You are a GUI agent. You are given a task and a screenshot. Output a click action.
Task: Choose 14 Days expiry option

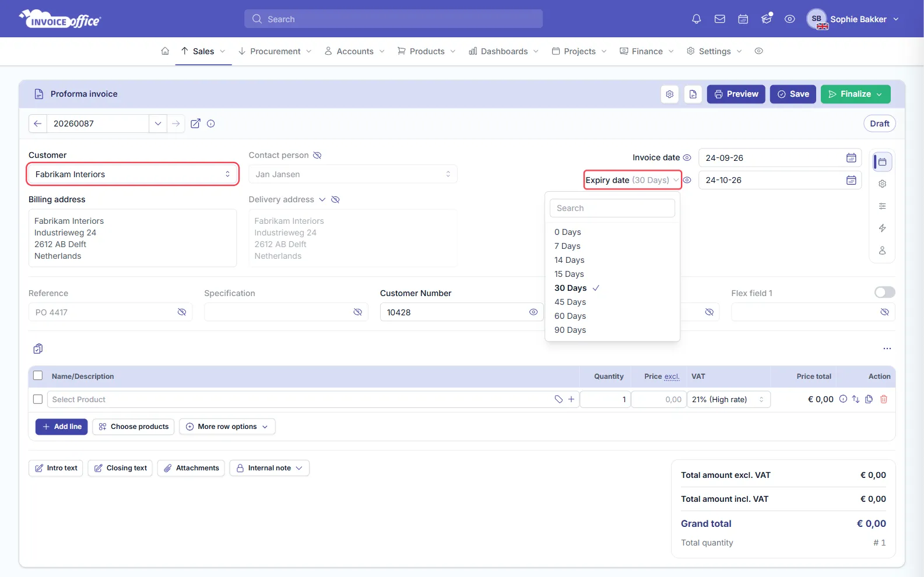tap(570, 260)
